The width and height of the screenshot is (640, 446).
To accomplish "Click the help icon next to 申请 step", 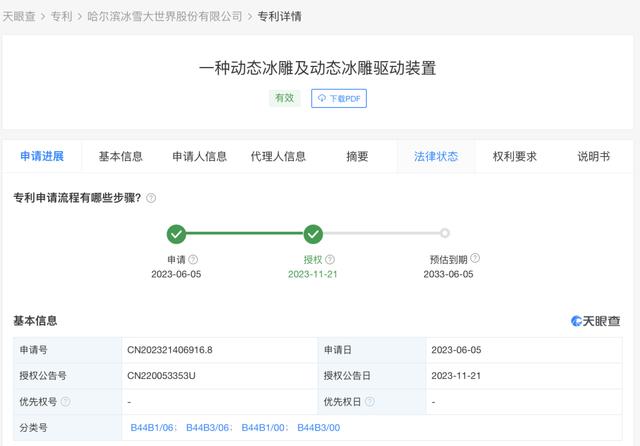I will pyautogui.click(x=193, y=259).
